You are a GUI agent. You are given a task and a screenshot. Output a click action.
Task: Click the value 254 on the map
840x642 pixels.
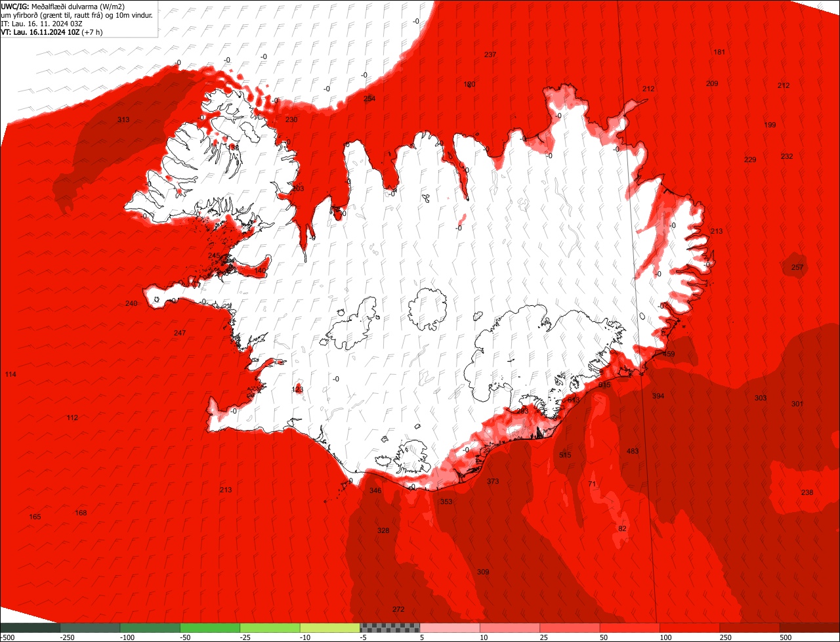click(369, 99)
